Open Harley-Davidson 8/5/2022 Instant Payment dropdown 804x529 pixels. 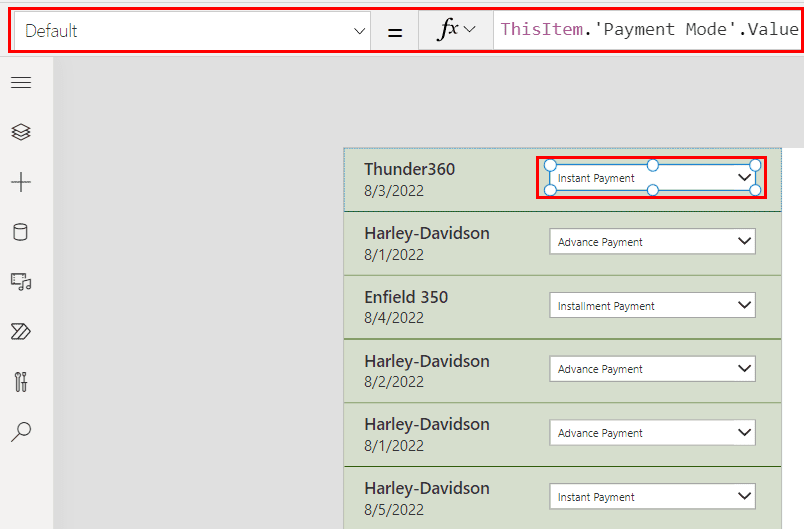[652, 497]
